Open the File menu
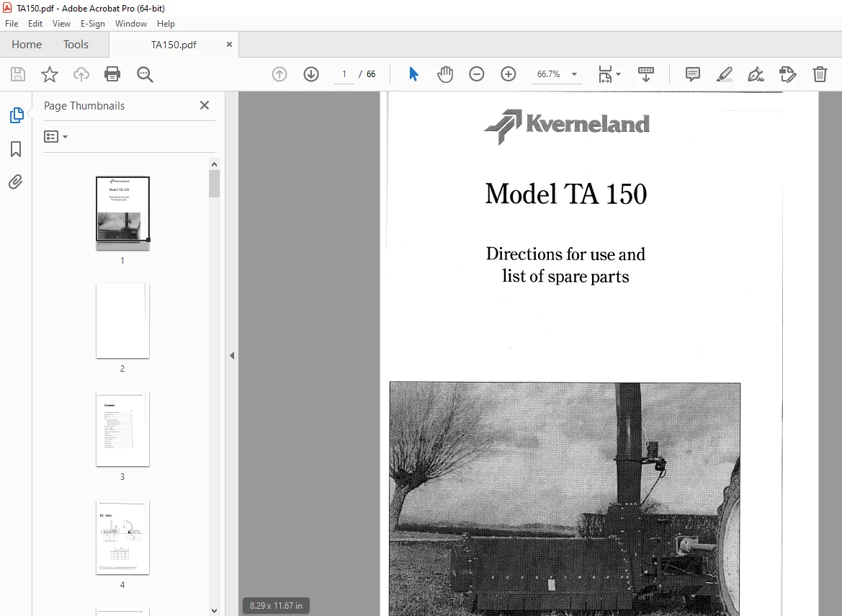Screen dimensions: 842x616 (12, 24)
